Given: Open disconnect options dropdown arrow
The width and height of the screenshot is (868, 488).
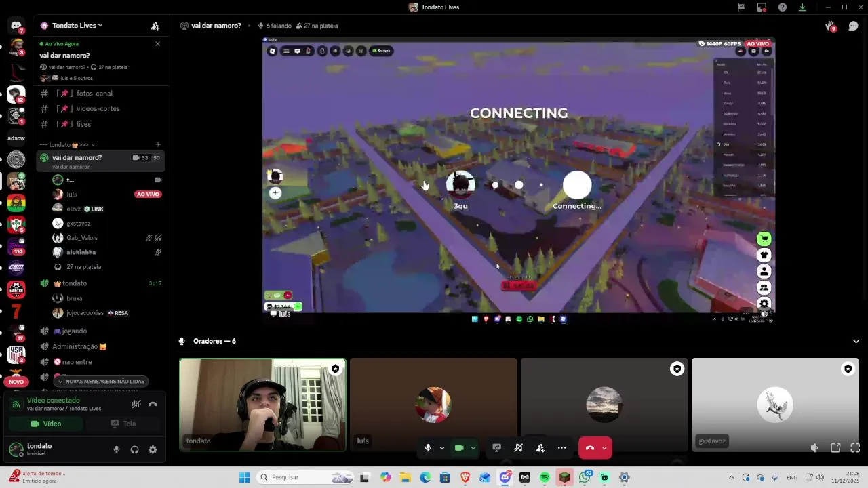Looking at the screenshot, I should point(604,448).
